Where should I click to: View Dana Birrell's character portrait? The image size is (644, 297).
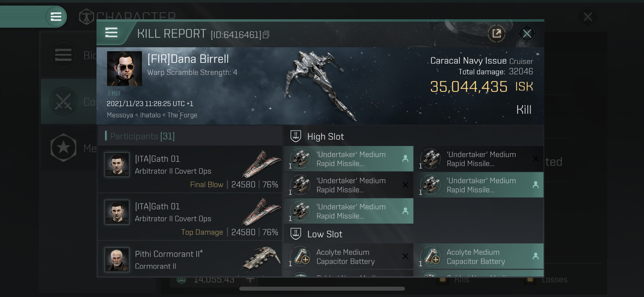(124, 69)
